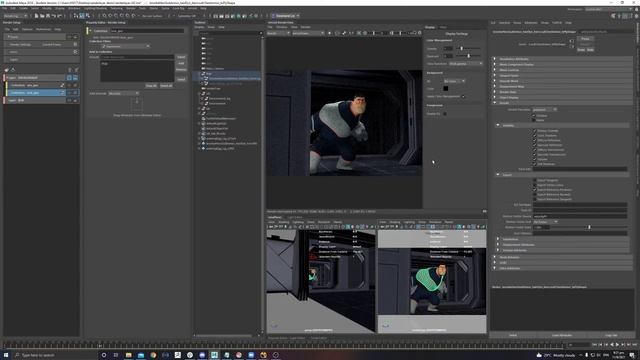The height and width of the screenshot is (360, 640).
Task: Click the Redo icon in status line
Action: pyautogui.click(x=59, y=16)
